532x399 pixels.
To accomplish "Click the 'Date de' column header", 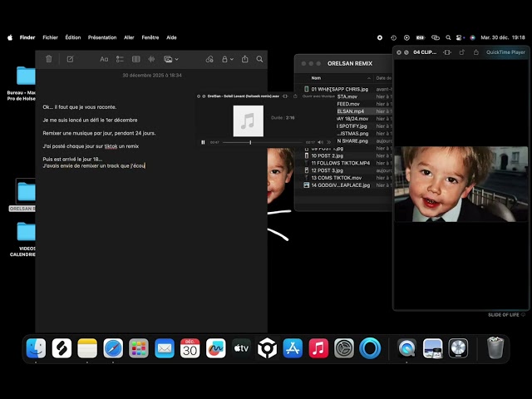I will pyautogui.click(x=384, y=78).
